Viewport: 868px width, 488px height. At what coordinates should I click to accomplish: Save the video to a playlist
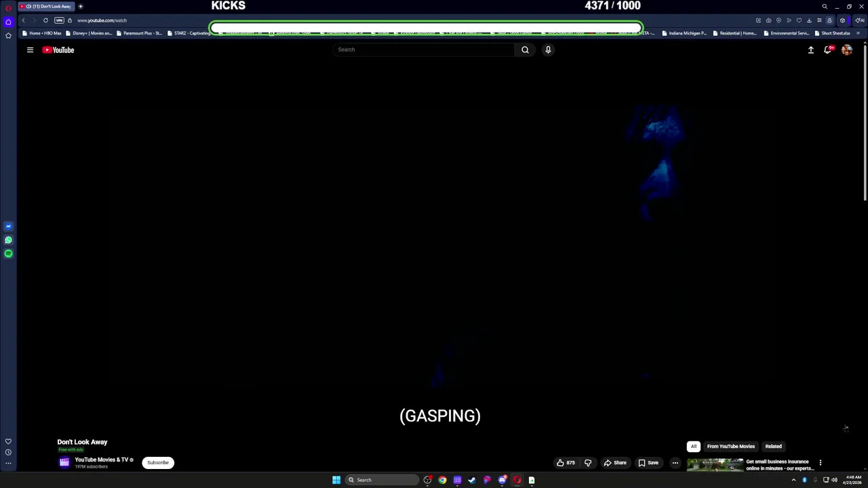648,463
